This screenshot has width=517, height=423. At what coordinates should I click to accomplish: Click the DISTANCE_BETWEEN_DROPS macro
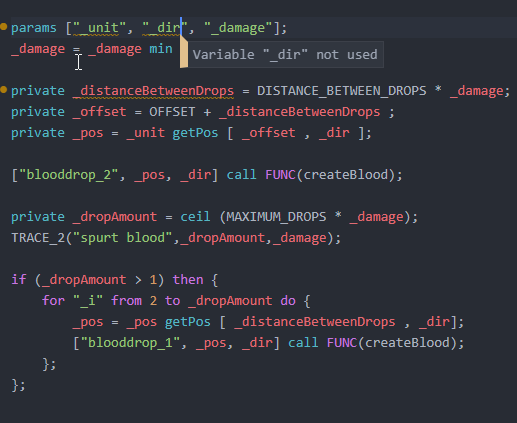pos(342,91)
